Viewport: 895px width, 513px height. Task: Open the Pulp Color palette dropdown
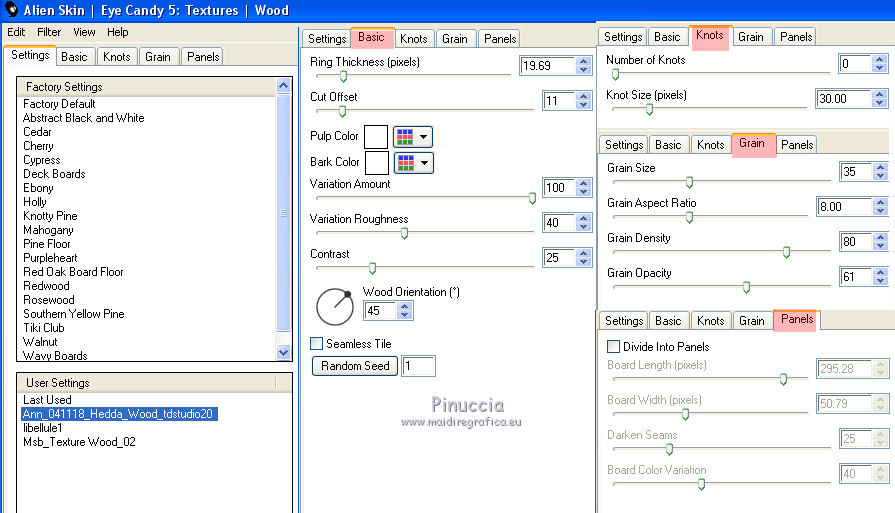click(413, 137)
